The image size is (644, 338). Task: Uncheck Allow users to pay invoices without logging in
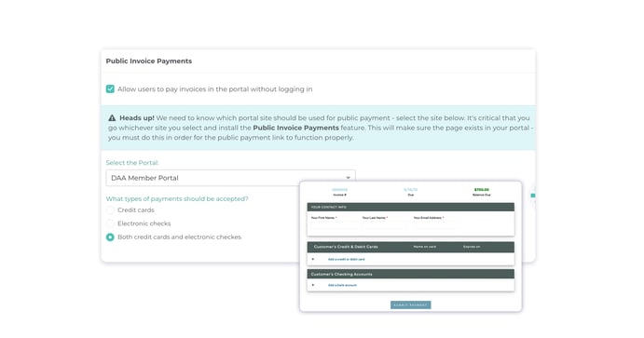(x=110, y=89)
